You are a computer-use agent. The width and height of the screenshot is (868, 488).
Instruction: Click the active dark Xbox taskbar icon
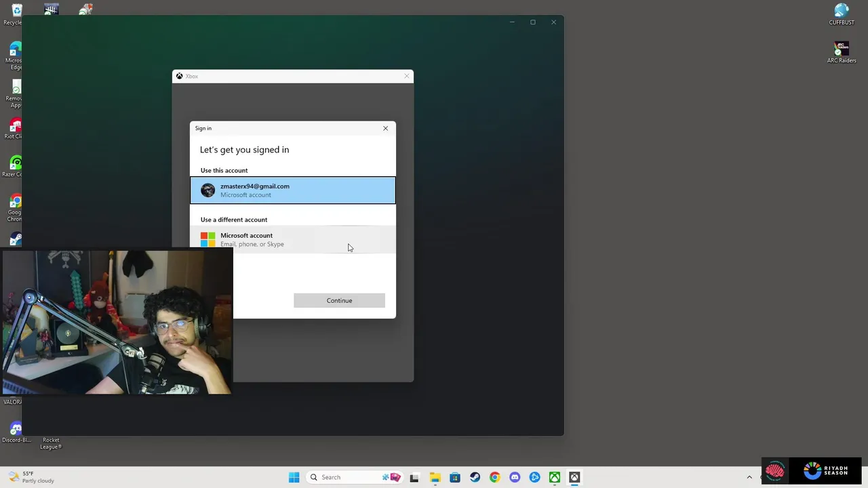coord(574,477)
